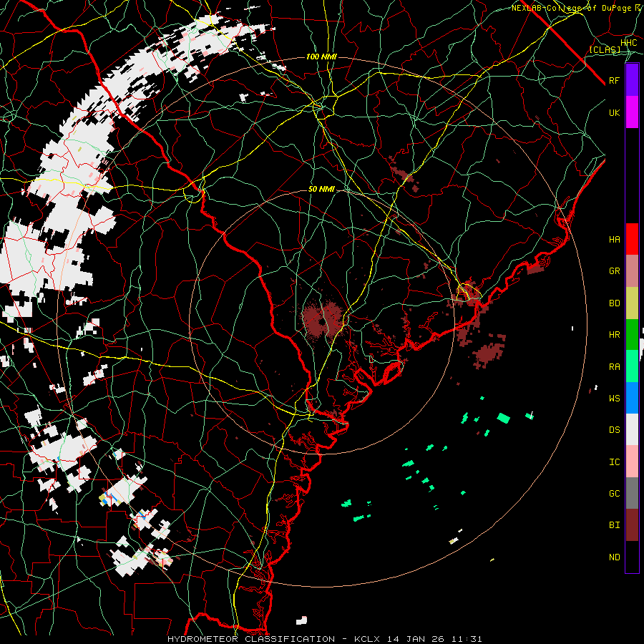Click the HYDROMETEOR CLASSIFICATION title text
The height and width of the screenshot is (644, 644).
click(x=251, y=639)
